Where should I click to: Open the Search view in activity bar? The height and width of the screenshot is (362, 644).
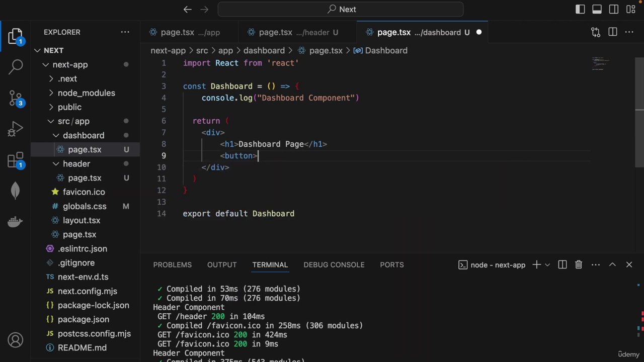(x=16, y=66)
